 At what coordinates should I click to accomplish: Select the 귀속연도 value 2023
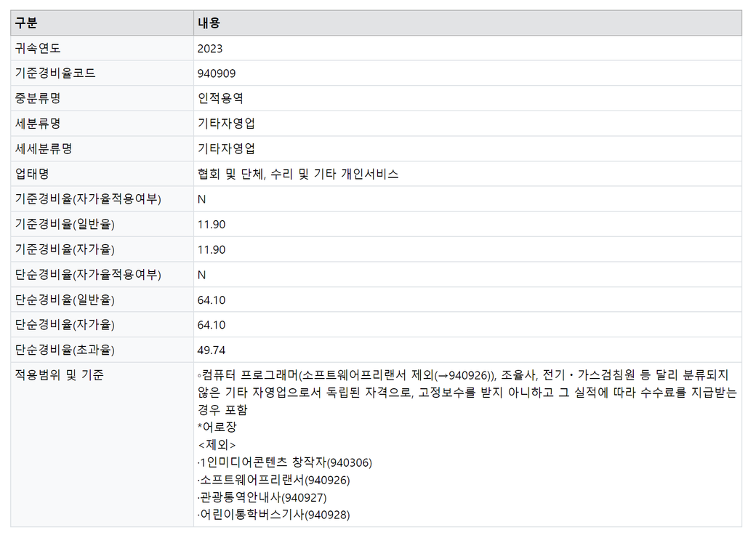pos(210,49)
